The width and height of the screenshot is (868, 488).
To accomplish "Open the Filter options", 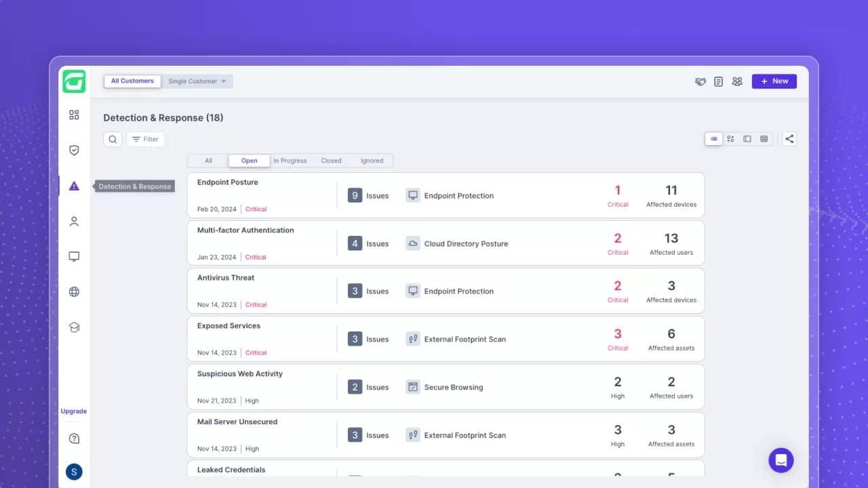I will tap(145, 139).
